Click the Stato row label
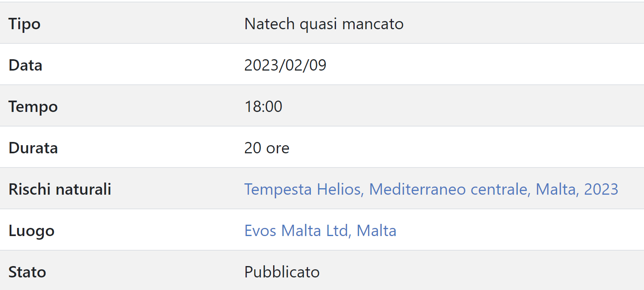The height and width of the screenshot is (290, 644). click(27, 272)
